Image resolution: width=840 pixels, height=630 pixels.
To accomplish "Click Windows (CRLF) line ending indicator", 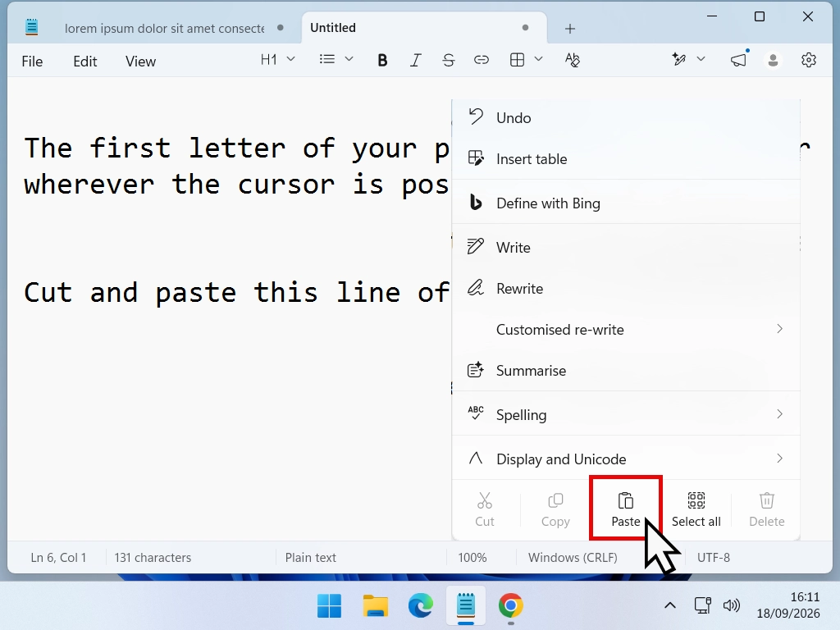I will (x=572, y=558).
